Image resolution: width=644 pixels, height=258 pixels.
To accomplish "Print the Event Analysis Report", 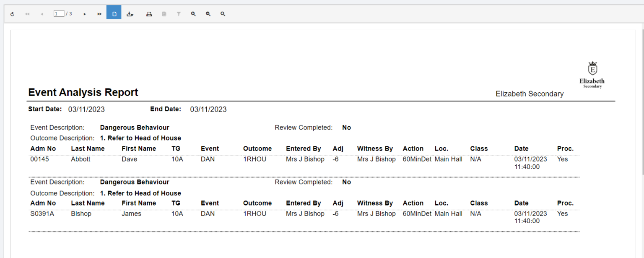I will click(x=149, y=13).
